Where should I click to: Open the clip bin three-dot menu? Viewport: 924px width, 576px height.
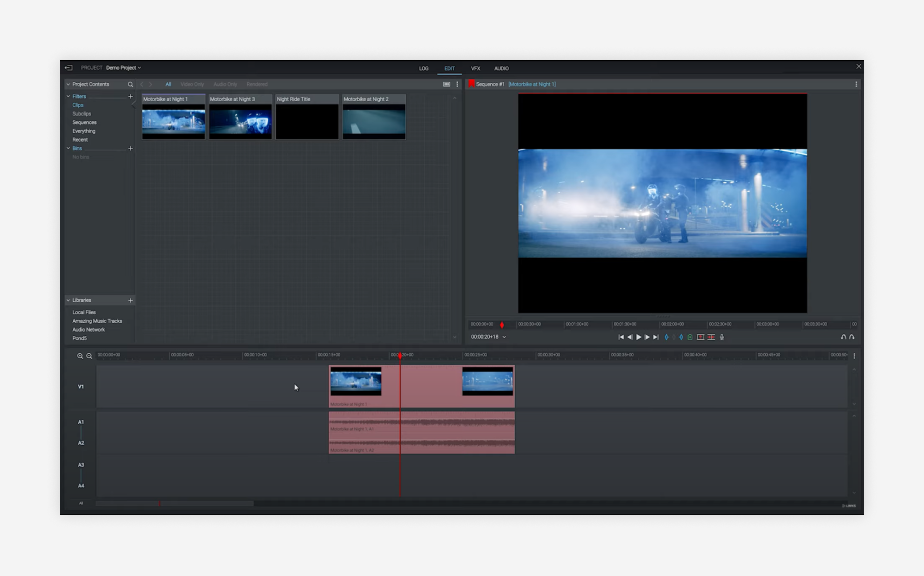[x=457, y=84]
